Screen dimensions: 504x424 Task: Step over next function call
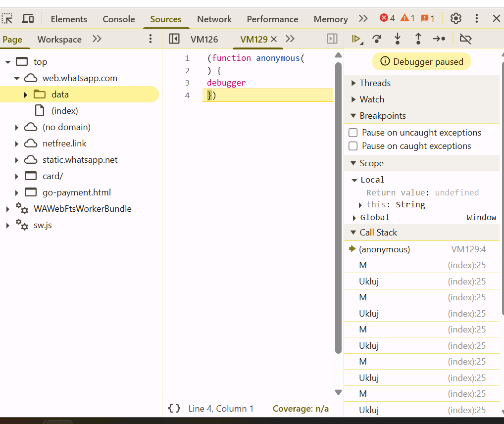(x=377, y=39)
